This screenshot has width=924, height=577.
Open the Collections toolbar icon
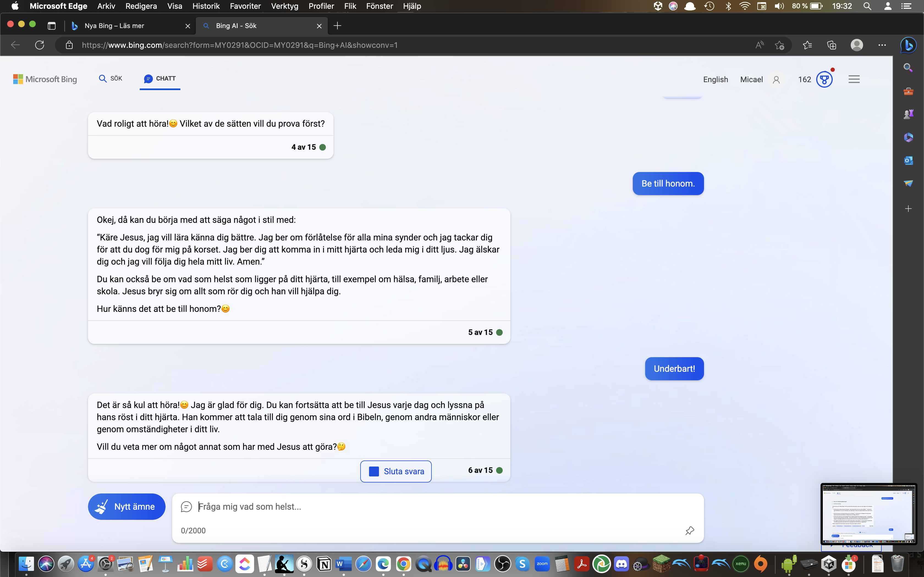point(831,45)
